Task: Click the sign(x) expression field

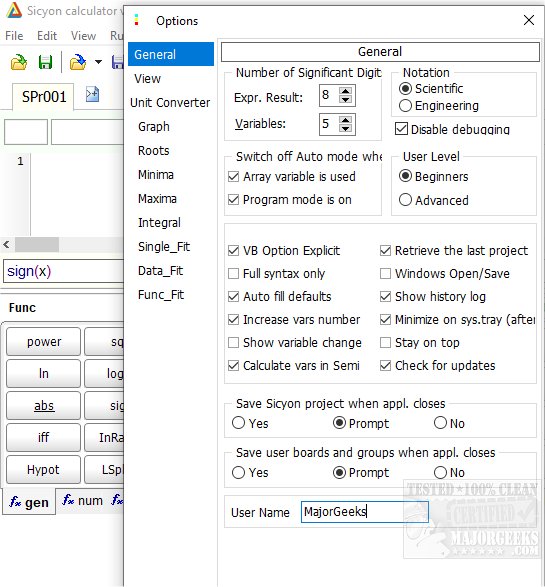Action: [x=64, y=271]
